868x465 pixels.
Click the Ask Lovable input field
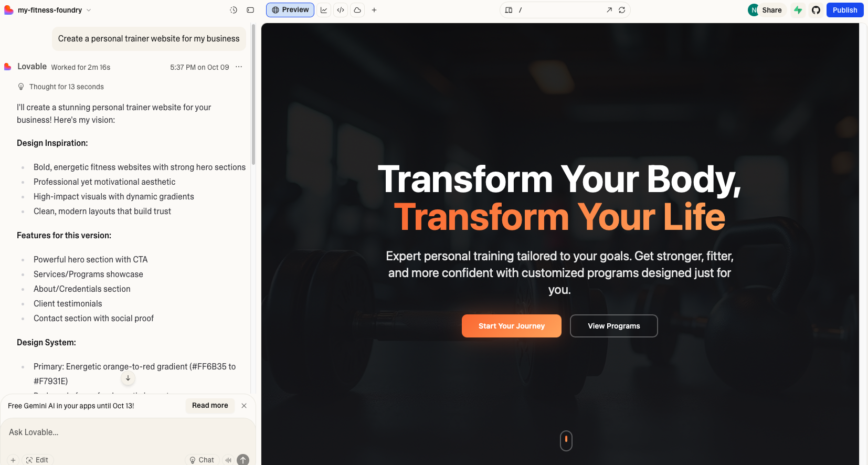click(x=126, y=432)
